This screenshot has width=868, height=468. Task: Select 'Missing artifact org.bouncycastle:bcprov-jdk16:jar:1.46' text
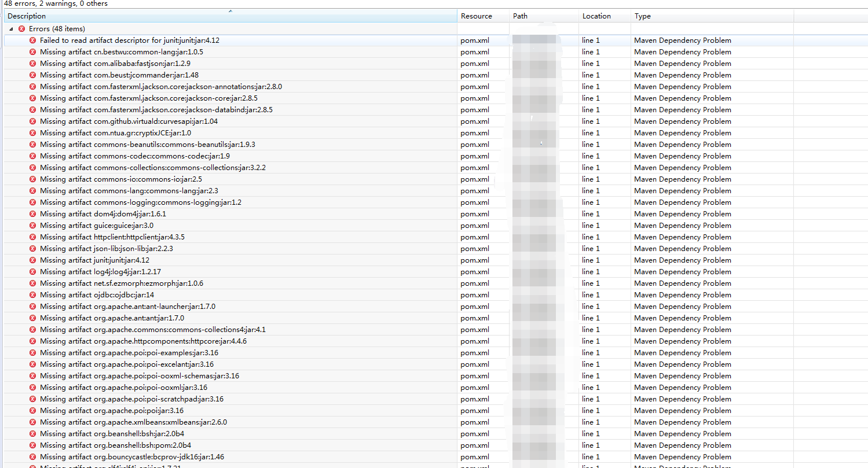click(x=132, y=457)
